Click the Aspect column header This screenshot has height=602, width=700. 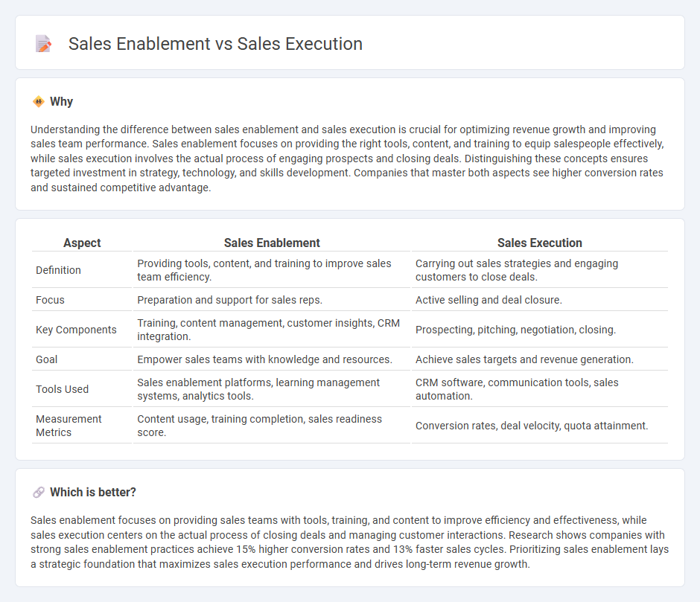[x=82, y=243]
